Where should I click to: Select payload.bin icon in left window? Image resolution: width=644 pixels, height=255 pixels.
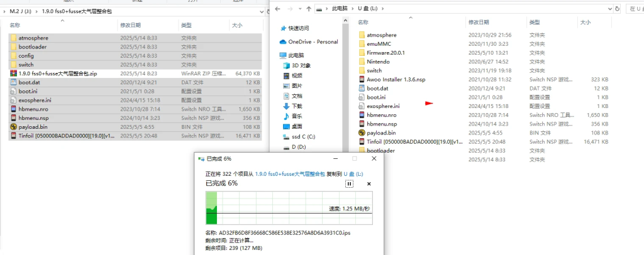pyautogui.click(x=14, y=127)
